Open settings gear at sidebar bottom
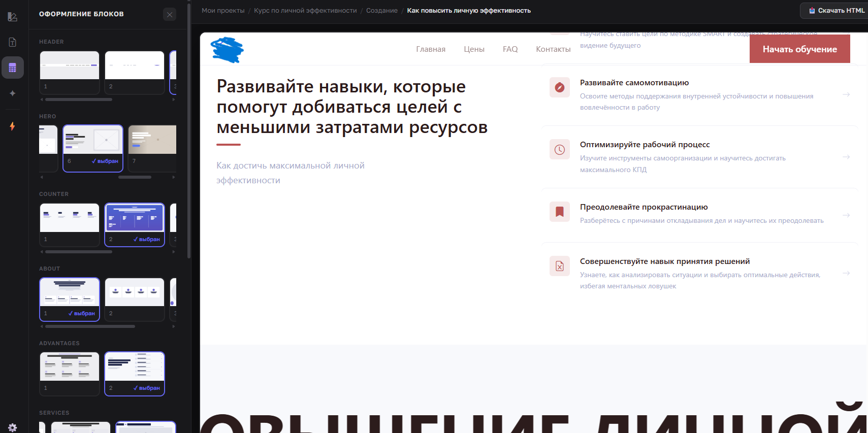Viewport: 868px width, 433px height. [13, 427]
